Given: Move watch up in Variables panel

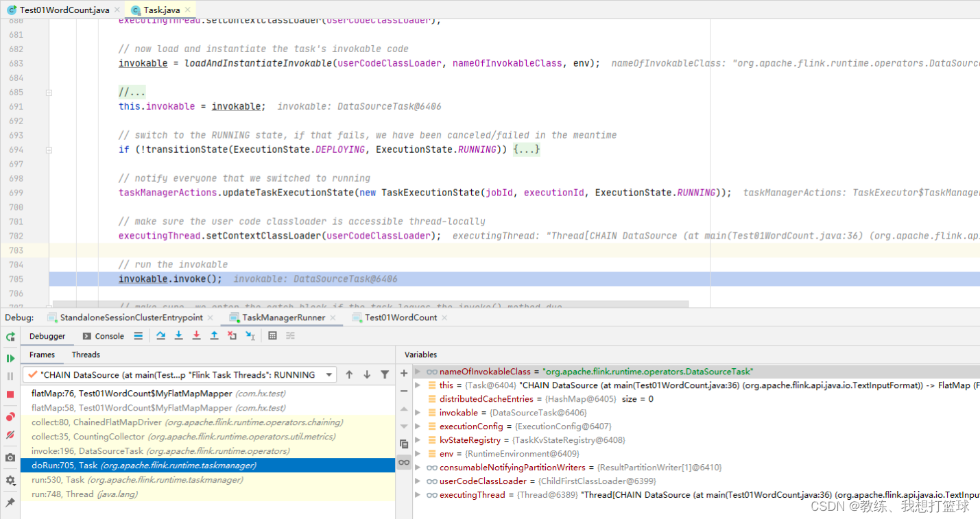Looking at the screenshot, I should pos(404,409).
